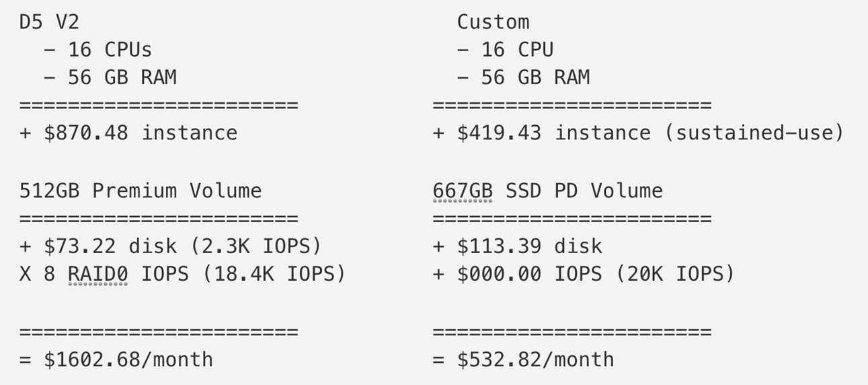The height and width of the screenshot is (385, 868).
Task: Select the '$870.48 instance' line
Action: click(128, 133)
